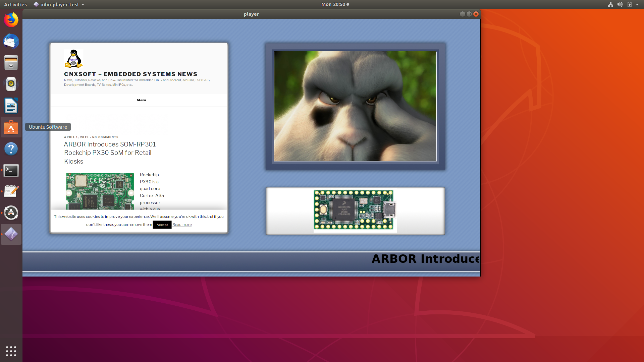This screenshot has height=362, width=644.
Task: Open CNXSOFT – Embedded Systems News title link
Action: pyautogui.click(x=130, y=74)
